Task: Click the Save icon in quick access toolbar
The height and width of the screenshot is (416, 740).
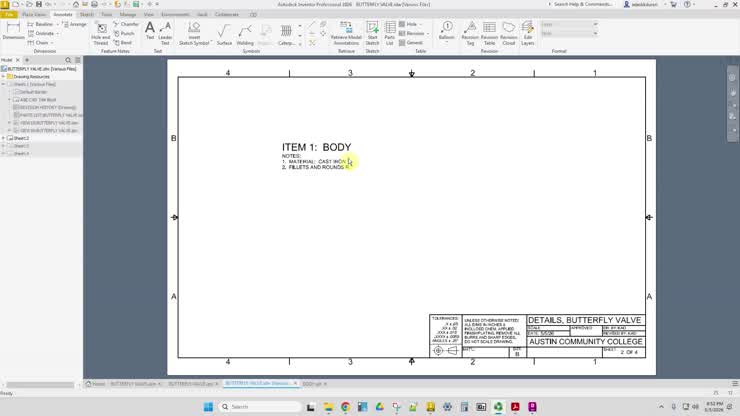Action: 39,4
